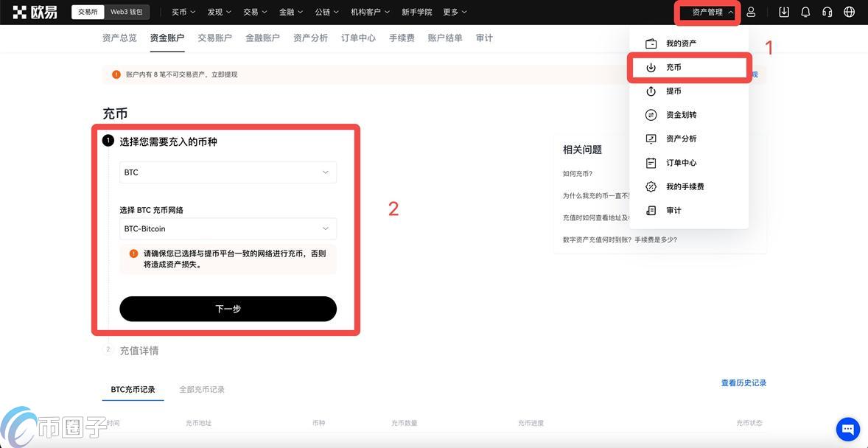Select 资金划转 in the dropdown menu
Screen dimensions: 868x448
(x=689, y=115)
